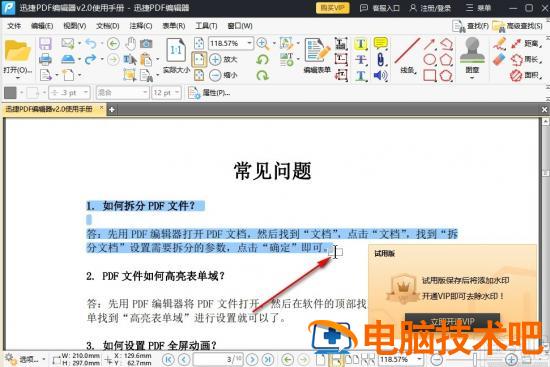
Task: Open the 编辑表单 edit form tool
Action: [317, 55]
